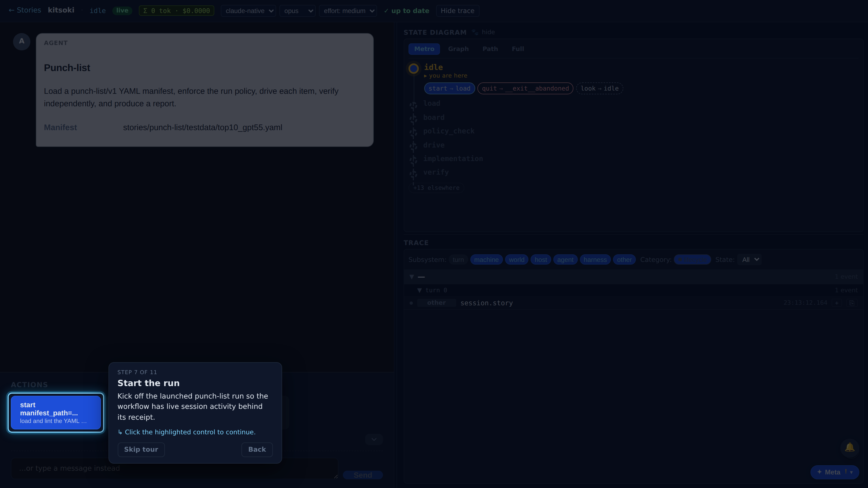Open the claude-native provider dropdown
This screenshot has width=868, height=488.
[248, 11]
